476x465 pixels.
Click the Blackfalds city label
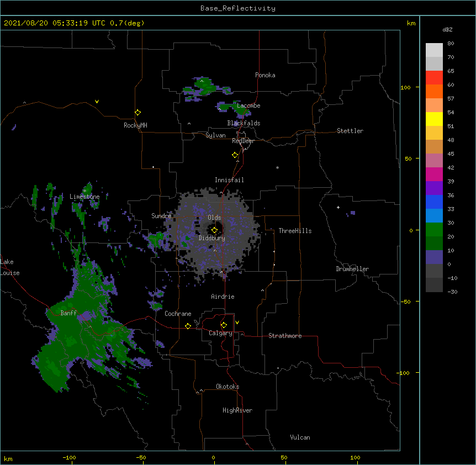point(244,123)
